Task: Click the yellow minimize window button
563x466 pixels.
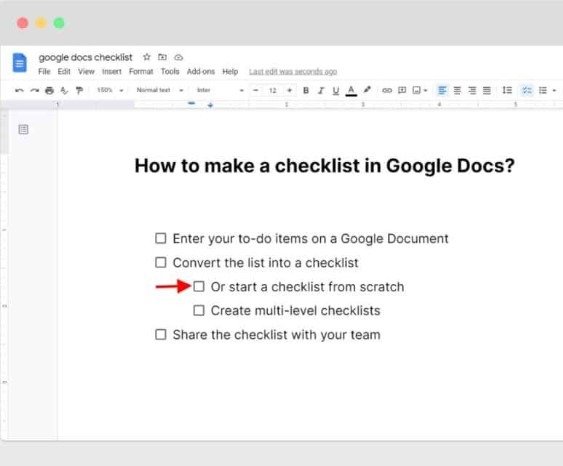Action: click(x=41, y=23)
